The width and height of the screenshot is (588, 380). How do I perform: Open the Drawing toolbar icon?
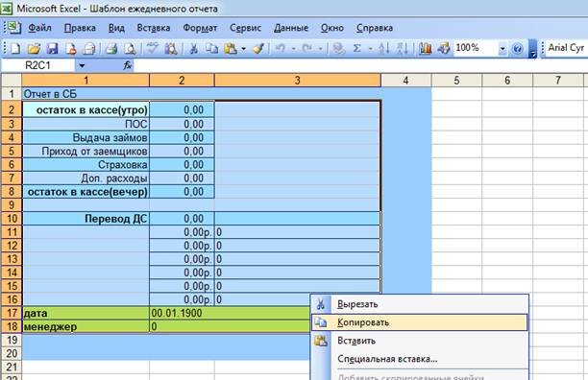[443, 49]
